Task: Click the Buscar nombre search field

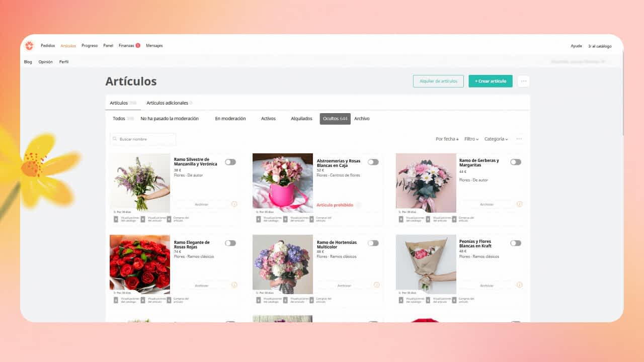Action: point(143,139)
